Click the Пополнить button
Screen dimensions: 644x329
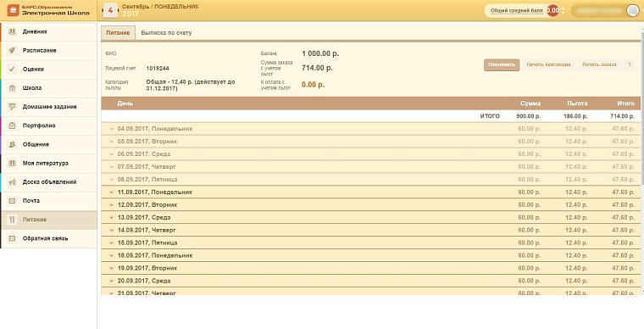(502, 64)
